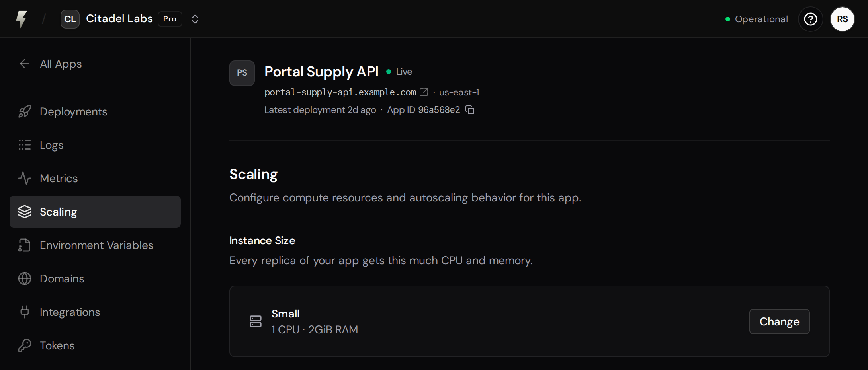Click the us-east-1 region text
This screenshot has height=370, width=868.
[459, 92]
